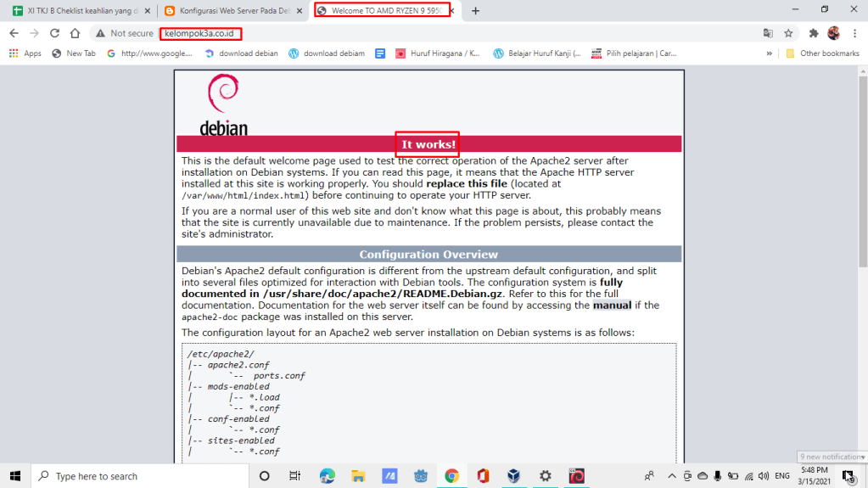Open Microsoft Edge from the taskbar
Image resolution: width=868 pixels, height=488 pixels.
tap(328, 476)
